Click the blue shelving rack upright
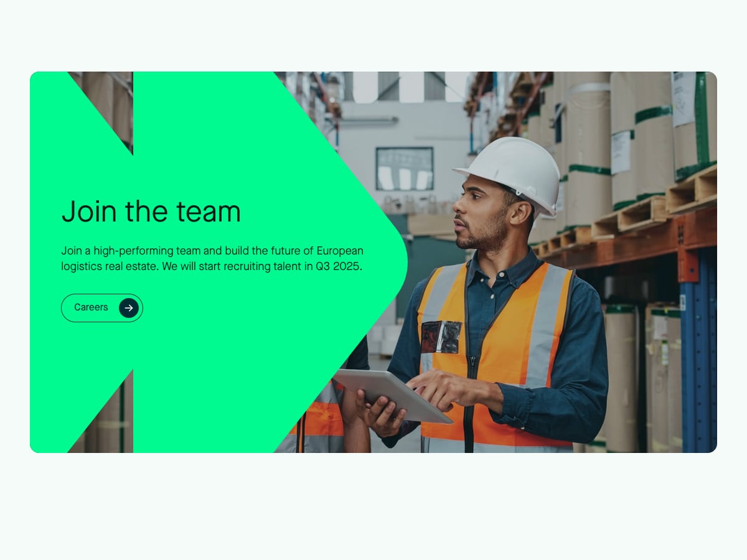Viewport: 747px width, 560px height. click(x=698, y=350)
